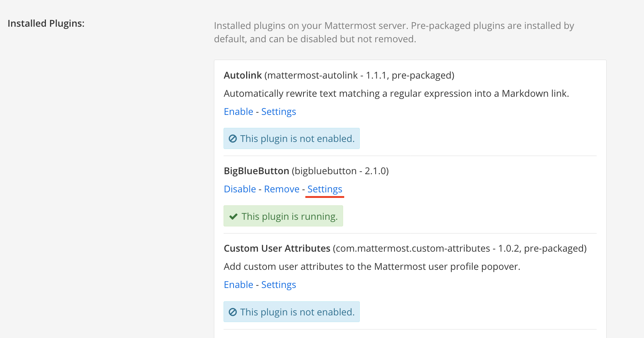Click the "This plugin is running" text
644x338 pixels.
coord(289,216)
